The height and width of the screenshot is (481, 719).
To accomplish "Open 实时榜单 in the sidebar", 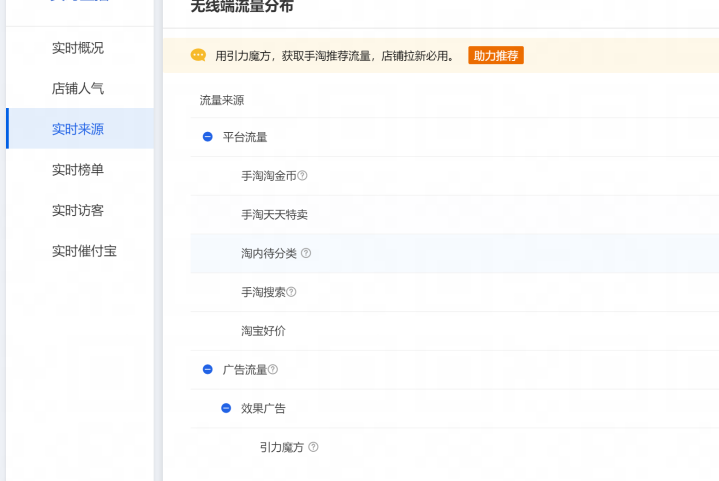I will pos(77,170).
